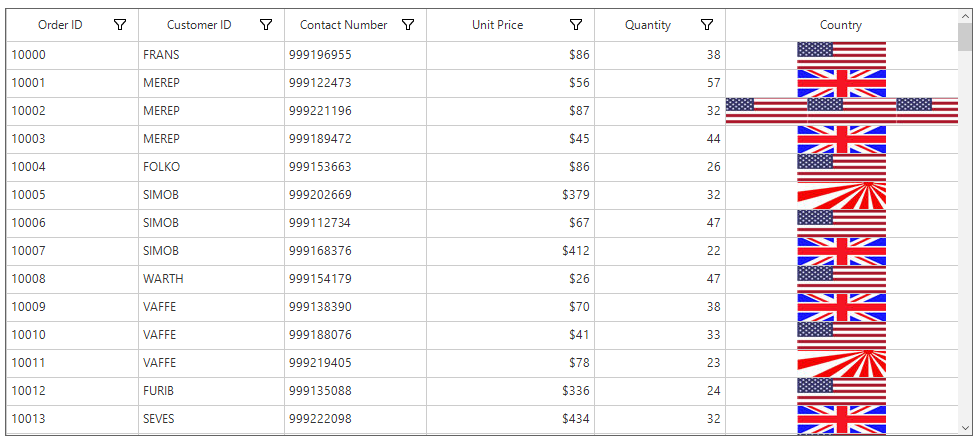The height and width of the screenshot is (440, 976).
Task: Select Order ID cell 10000
Action: tap(72, 55)
